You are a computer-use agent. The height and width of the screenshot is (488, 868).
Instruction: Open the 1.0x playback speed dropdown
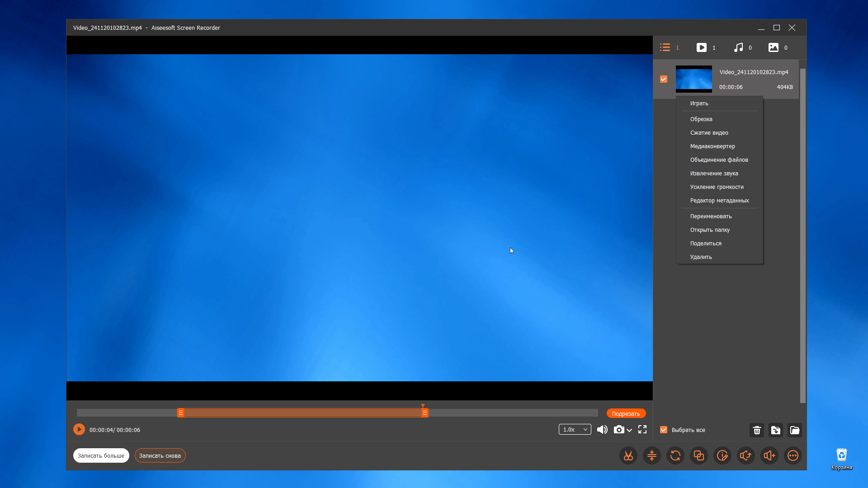pyautogui.click(x=575, y=430)
